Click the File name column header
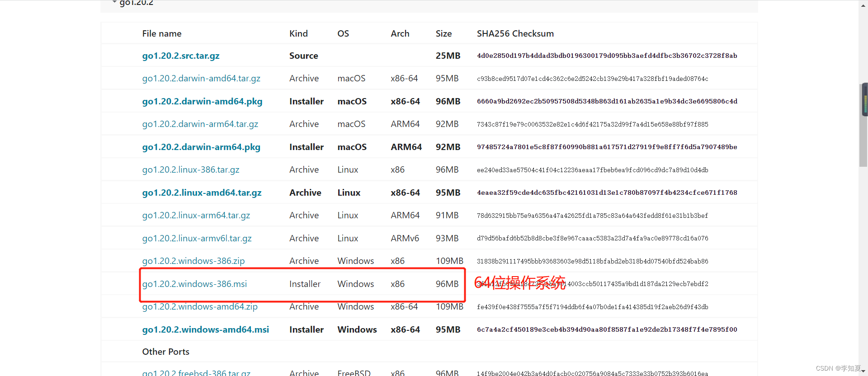 click(162, 33)
